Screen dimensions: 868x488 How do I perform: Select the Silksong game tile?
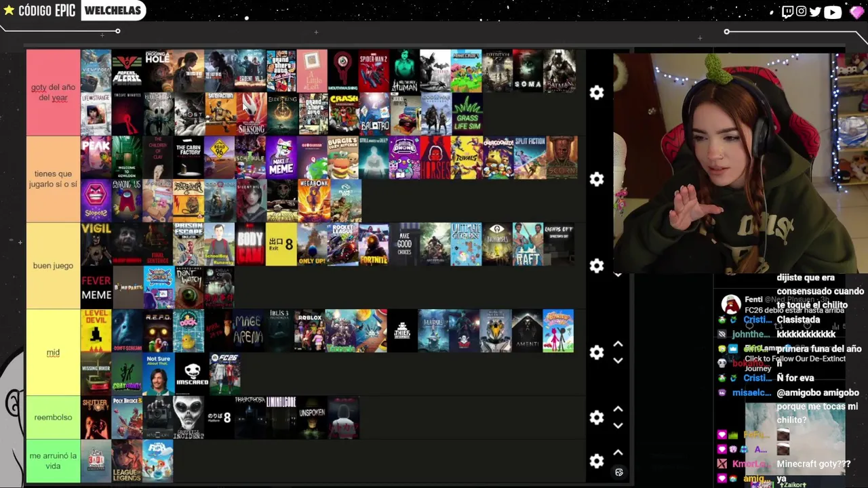click(x=250, y=114)
